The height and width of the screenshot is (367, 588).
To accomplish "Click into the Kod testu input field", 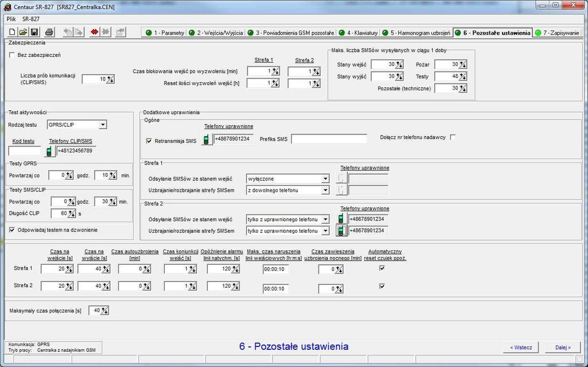I will pyautogui.click(x=24, y=151).
